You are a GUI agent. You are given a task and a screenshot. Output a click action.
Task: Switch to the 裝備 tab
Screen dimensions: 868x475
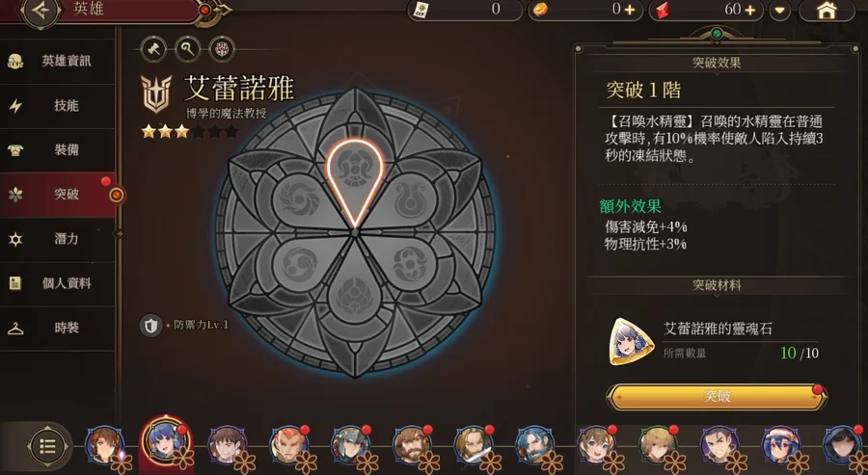click(x=58, y=150)
